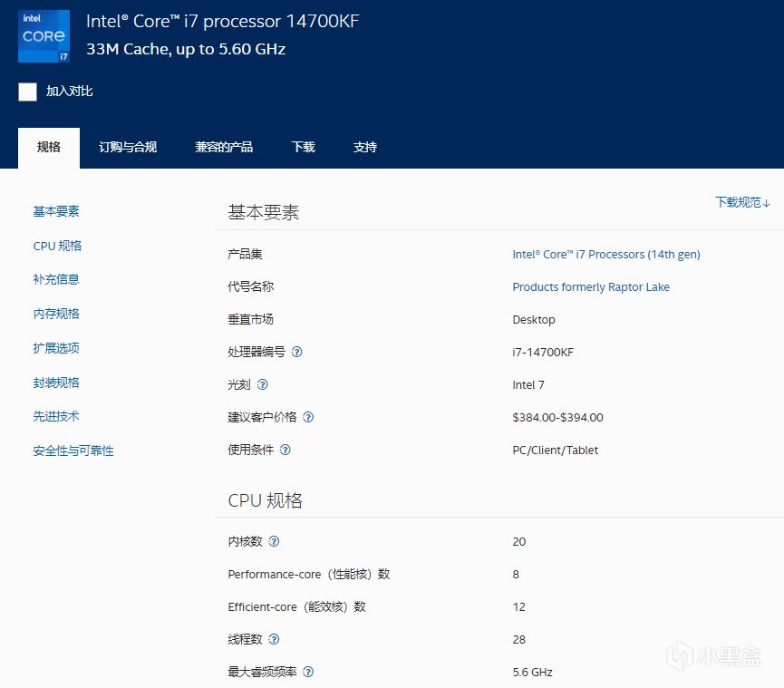The width and height of the screenshot is (784, 688).
Task: Go to the 下载 tab
Action: coord(303,148)
